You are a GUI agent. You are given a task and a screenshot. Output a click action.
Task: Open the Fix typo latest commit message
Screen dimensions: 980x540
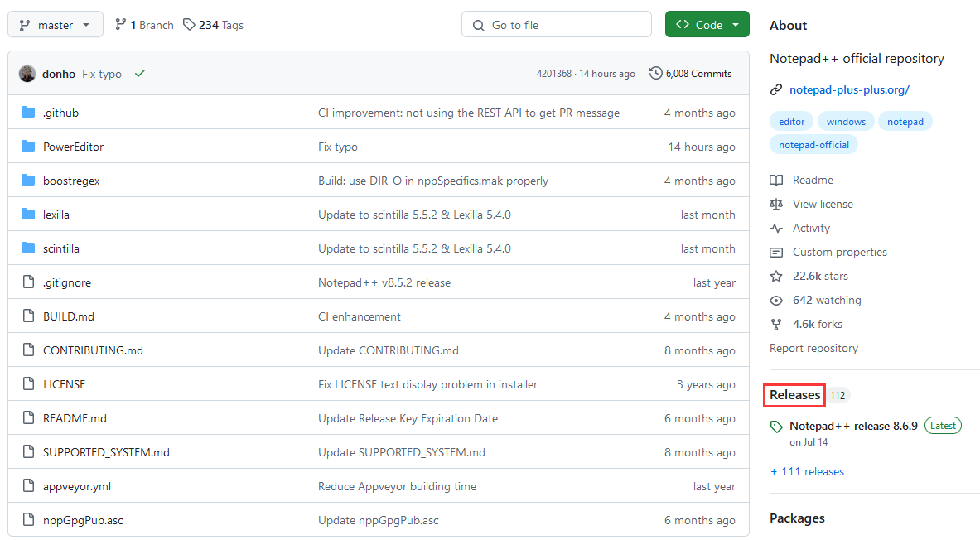102,74
